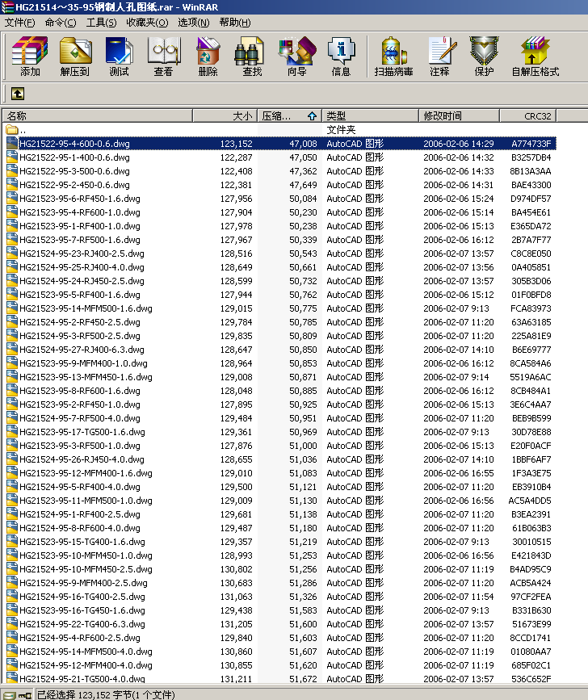This screenshot has width=588, height=700.
Task: Click file icon of HG21523-95-14-MFM500-1.6.dwg
Action: (12, 308)
